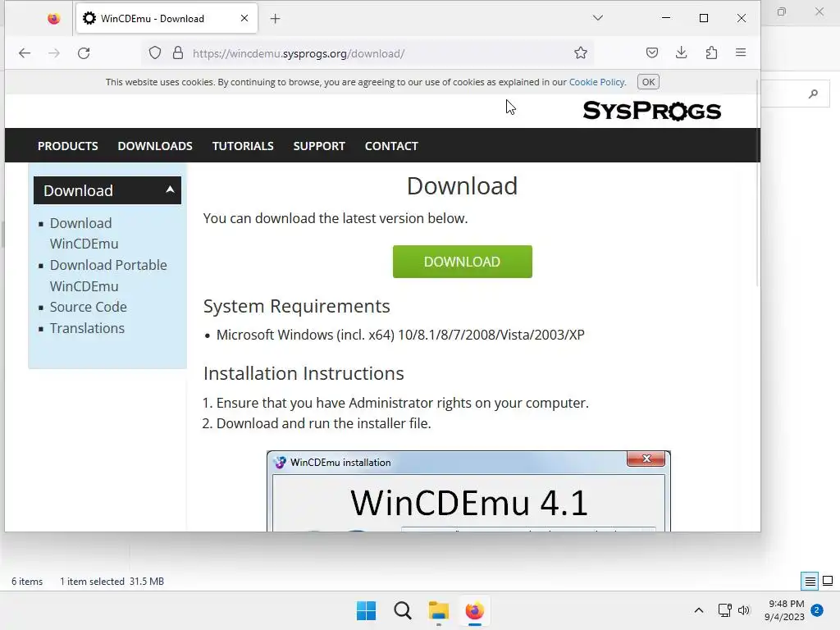The width and height of the screenshot is (840, 630).
Task: Click the WinCDEmu installation screenshot image
Action: 468,491
